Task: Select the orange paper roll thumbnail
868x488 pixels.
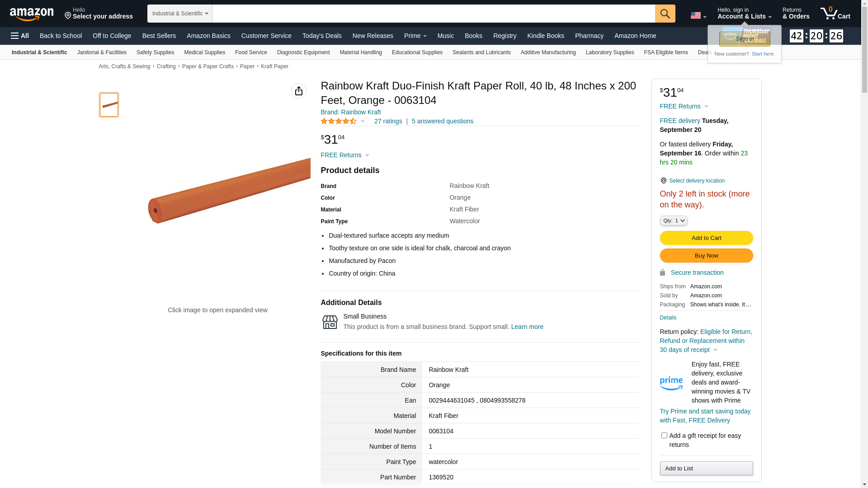Action: point(109,105)
